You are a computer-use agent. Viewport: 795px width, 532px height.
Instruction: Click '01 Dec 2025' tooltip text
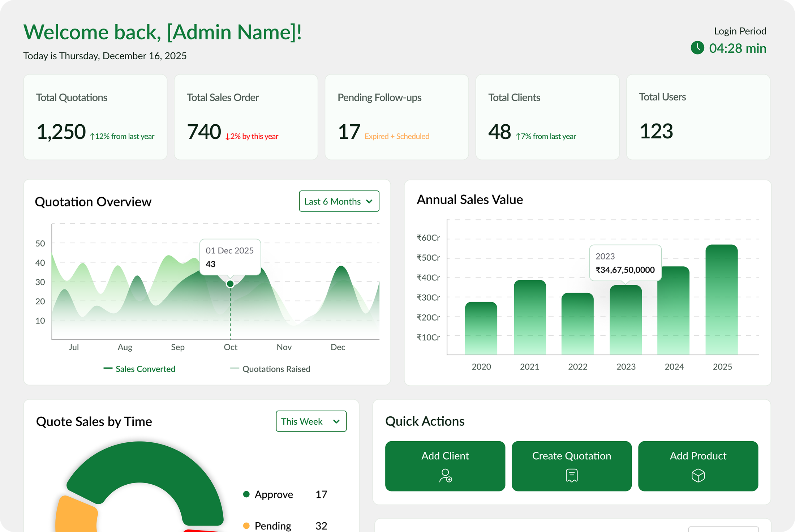pyautogui.click(x=230, y=250)
